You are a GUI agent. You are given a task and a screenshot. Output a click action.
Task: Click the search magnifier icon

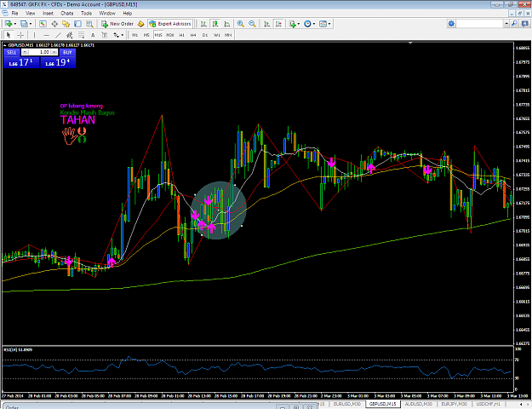click(514, 24)
